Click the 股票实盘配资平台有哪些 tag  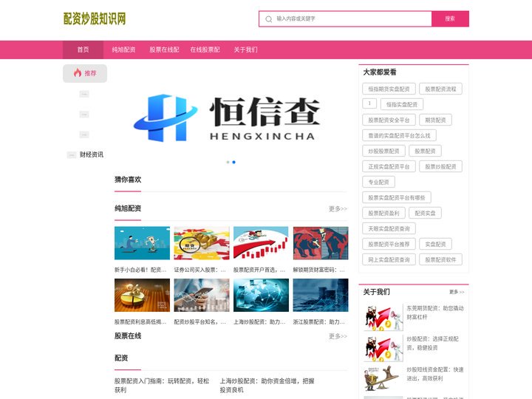pos(397,197)
